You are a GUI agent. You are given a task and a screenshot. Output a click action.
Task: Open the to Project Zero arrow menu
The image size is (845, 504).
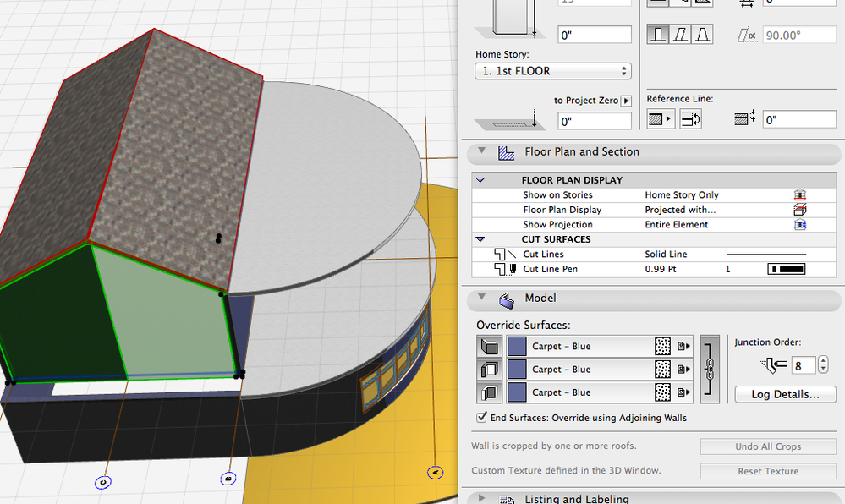tap(626, 101)
